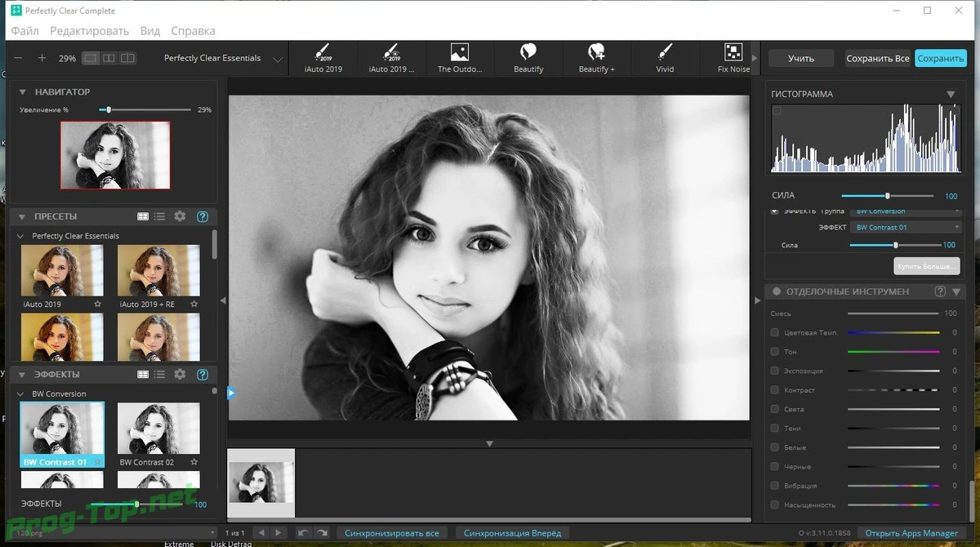Enable the Света checkbox
Viewport: 980px width, 547px height.
(775, 409)
